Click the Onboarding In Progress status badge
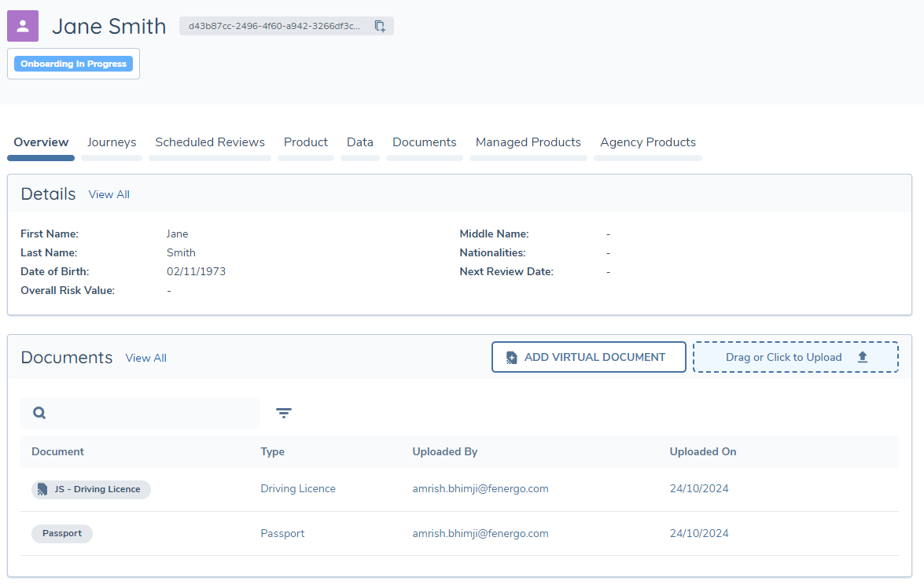 pyautogui.click(x=72, y=64)
